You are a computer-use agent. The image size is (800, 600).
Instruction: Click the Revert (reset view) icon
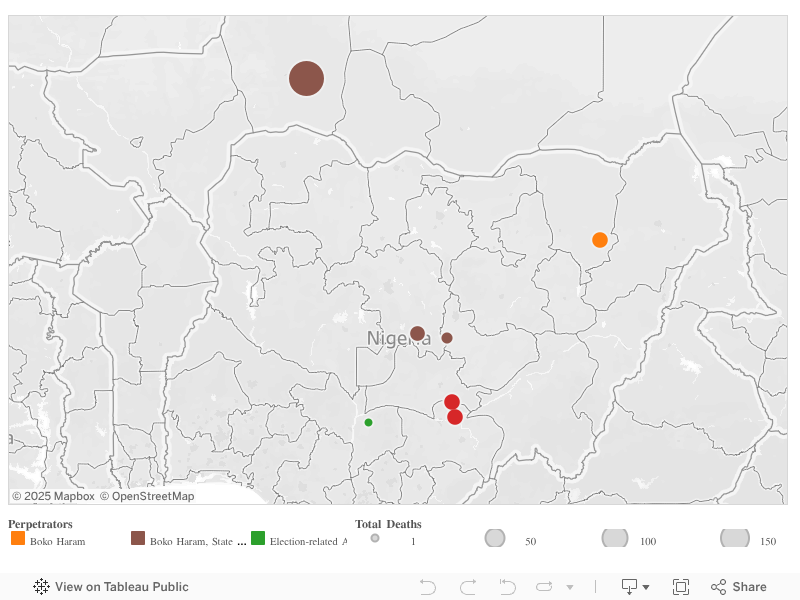click(x=507, y=587)
